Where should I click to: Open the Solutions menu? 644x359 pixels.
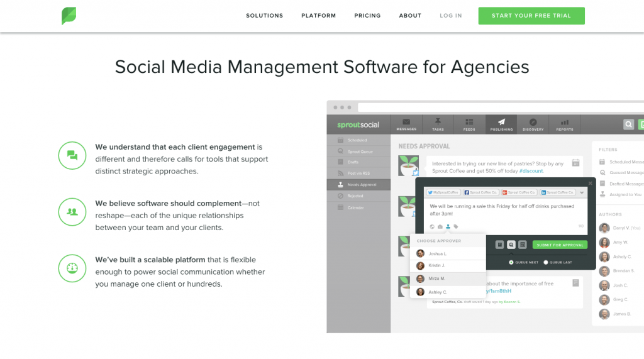[x=265, y=16]
